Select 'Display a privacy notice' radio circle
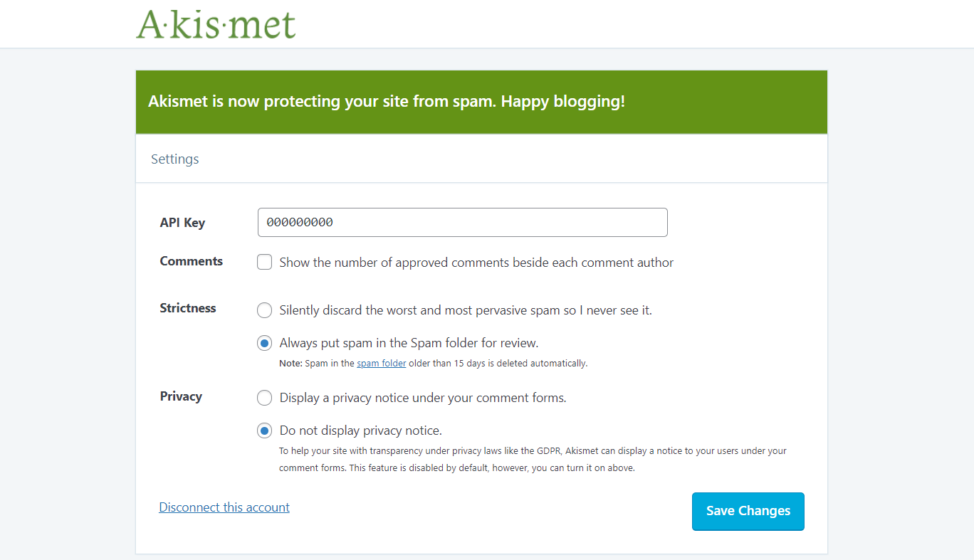Screen dimensions: 974x560 265,398
